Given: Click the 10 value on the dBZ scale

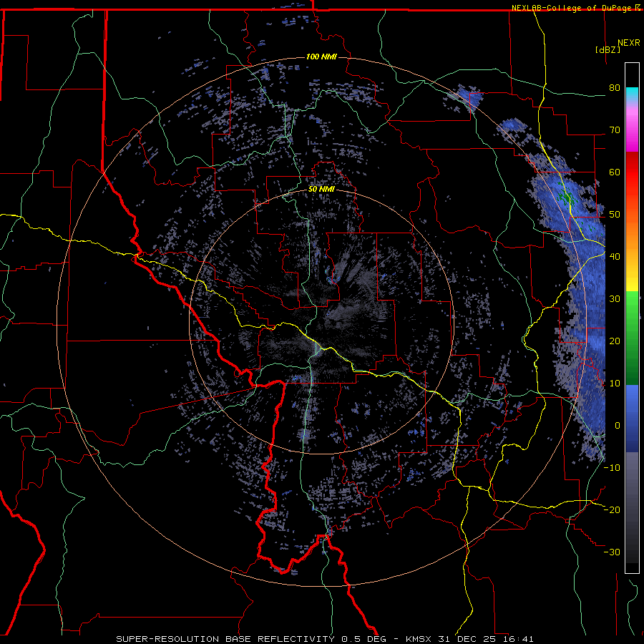Looking at the screenshot, I should (615, 384).
